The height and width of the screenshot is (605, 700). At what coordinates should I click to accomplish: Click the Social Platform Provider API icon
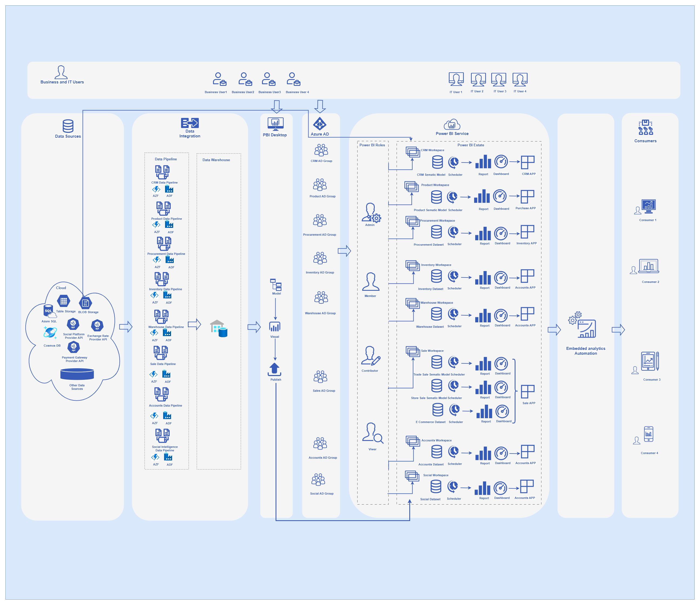pos(73,324)
